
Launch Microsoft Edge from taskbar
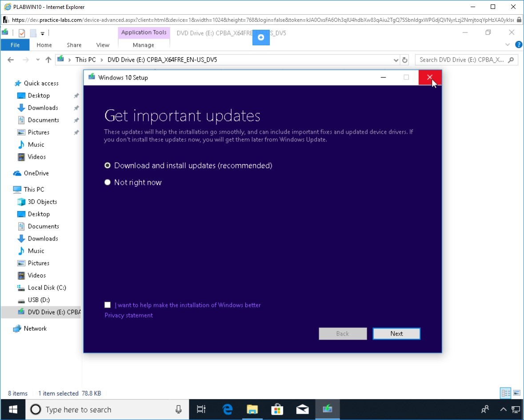(x=228, y=409)
